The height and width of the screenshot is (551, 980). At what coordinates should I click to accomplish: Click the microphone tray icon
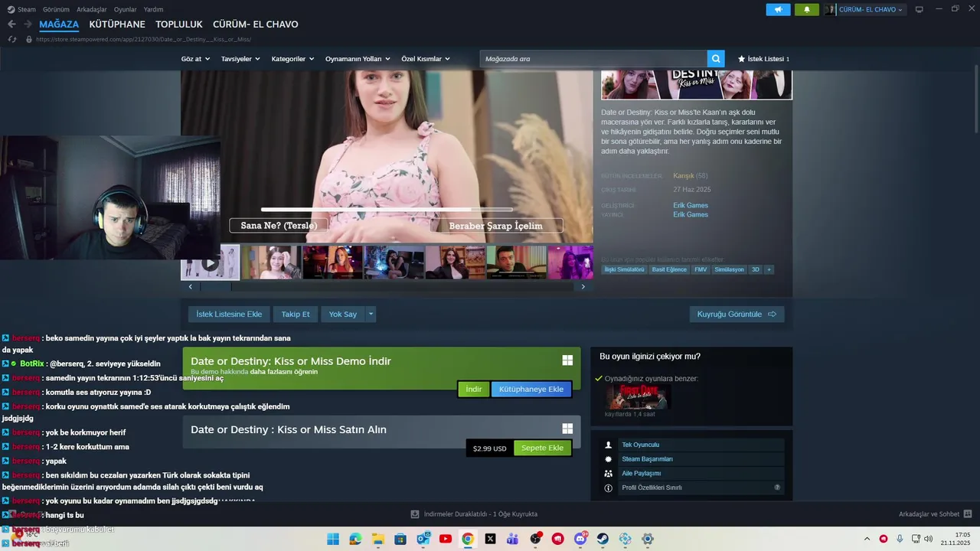click(900, 539)
